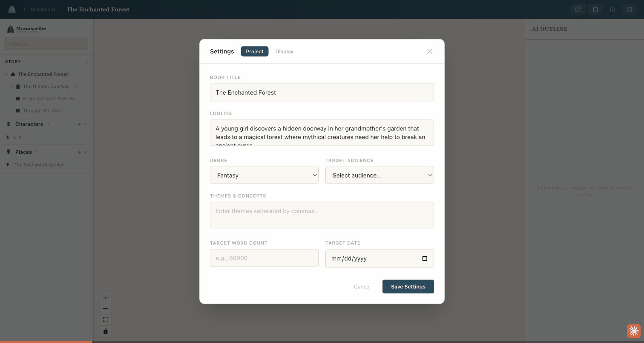Toggle the interactivity lock at canvas bottom
This screenshot has height=343, width=644.
click(x=105, y=331)
